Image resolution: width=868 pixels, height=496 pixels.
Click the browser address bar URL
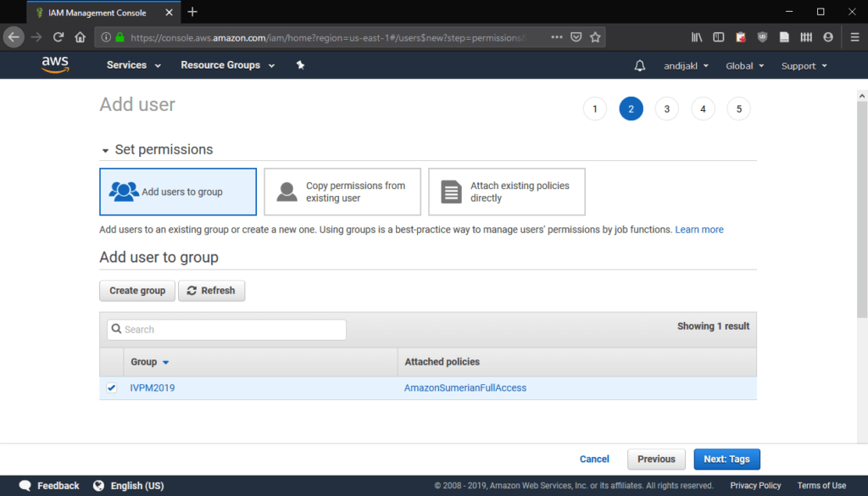[328, 37]
